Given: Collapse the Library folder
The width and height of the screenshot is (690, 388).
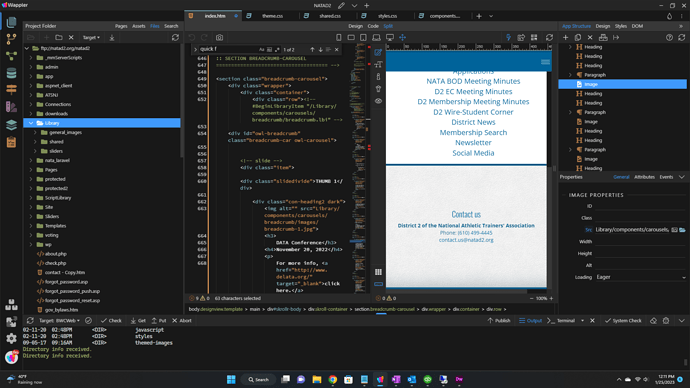Looking at the screenshot, I should [x=31, y=123].
